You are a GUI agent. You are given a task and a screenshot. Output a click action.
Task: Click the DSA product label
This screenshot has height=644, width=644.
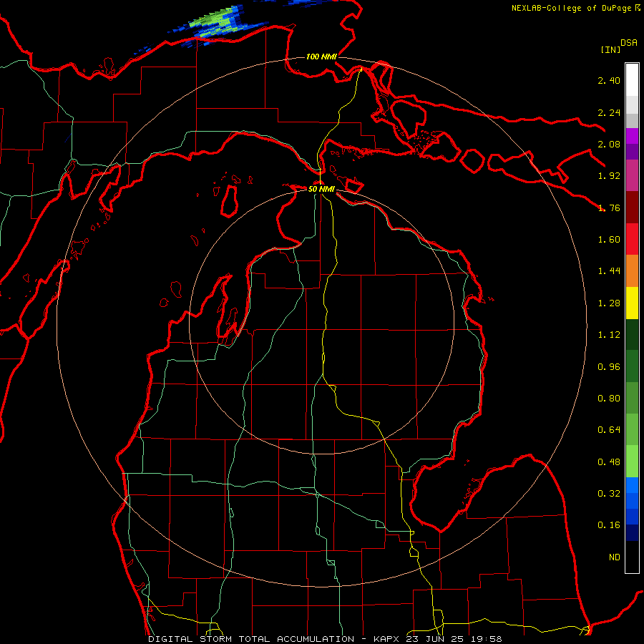629,42
